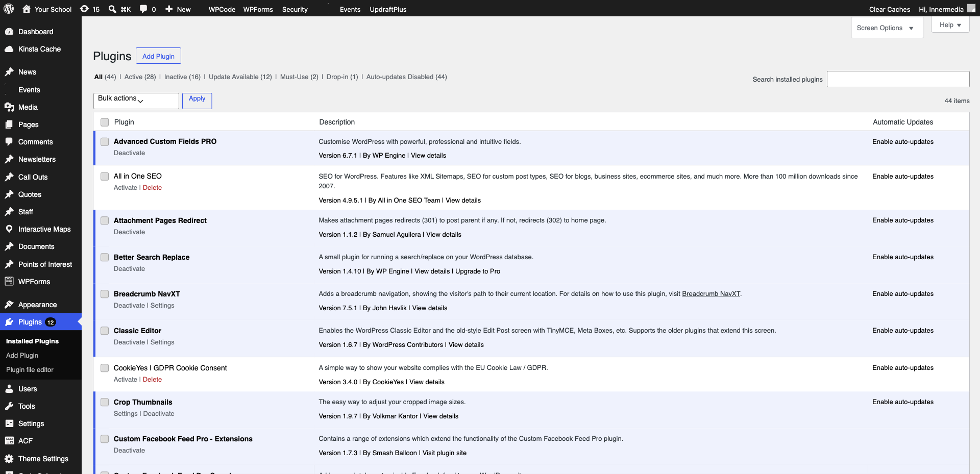The width and height of the screenshot is (980, 474).
Task: Show Must-Use (2) plugins
Action: tap(299, 77)
